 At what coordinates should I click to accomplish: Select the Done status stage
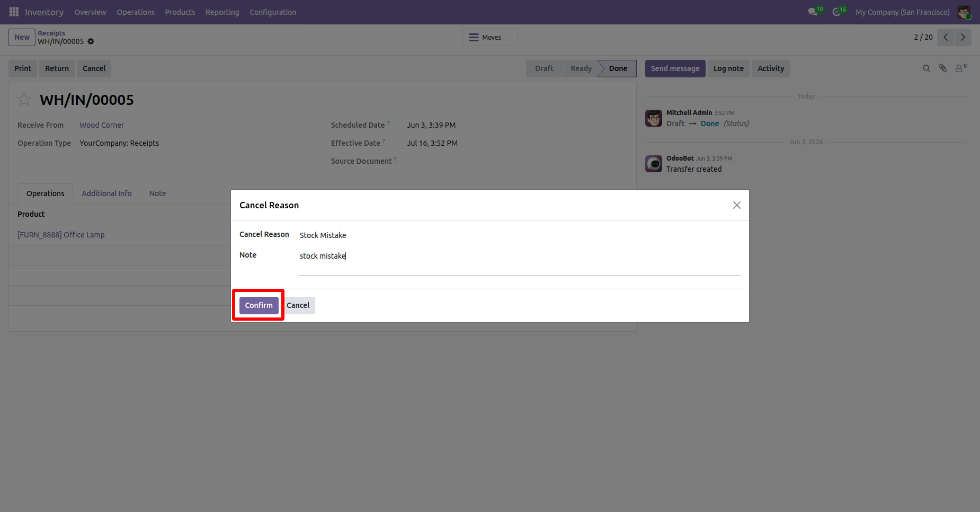coord(618,68)
